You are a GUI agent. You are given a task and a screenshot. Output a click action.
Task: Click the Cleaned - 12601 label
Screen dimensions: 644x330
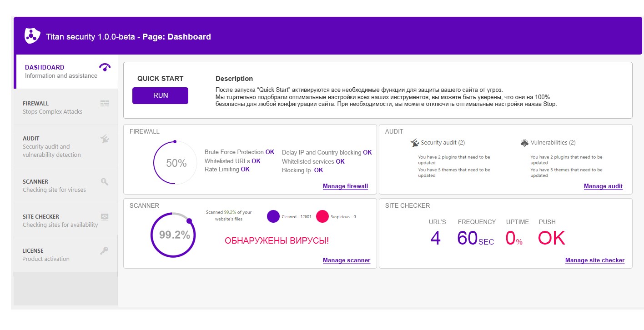pos(297,217)
